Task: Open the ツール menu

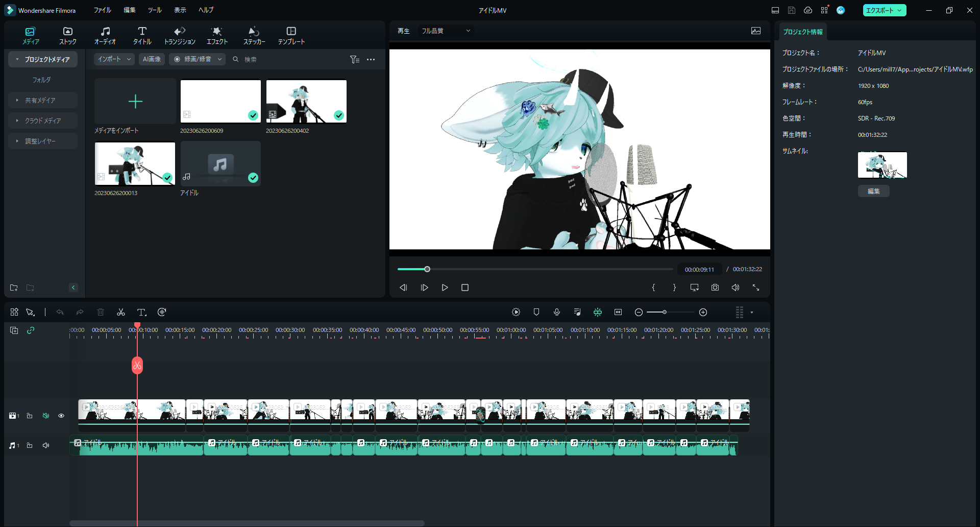Action: coord(155,10)
